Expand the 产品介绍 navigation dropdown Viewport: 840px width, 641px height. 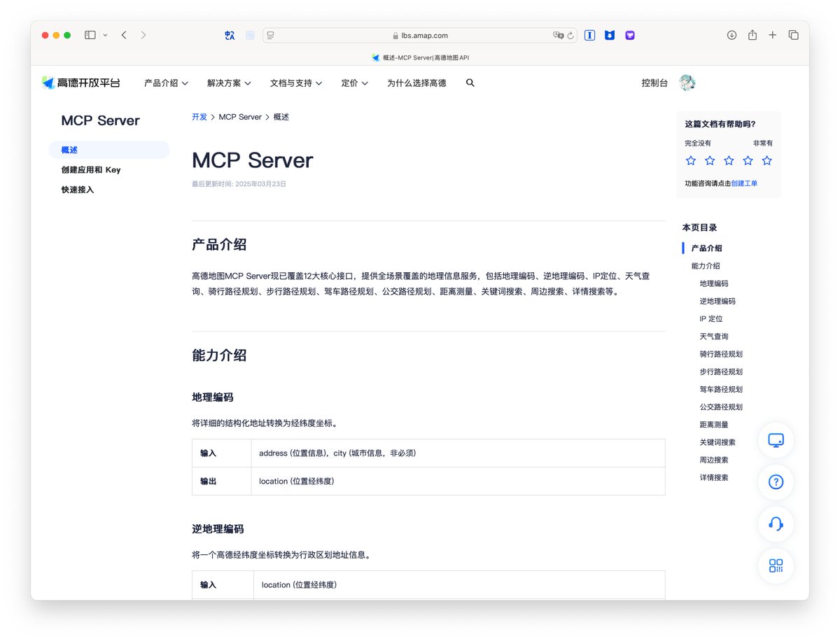coord(166,83)
